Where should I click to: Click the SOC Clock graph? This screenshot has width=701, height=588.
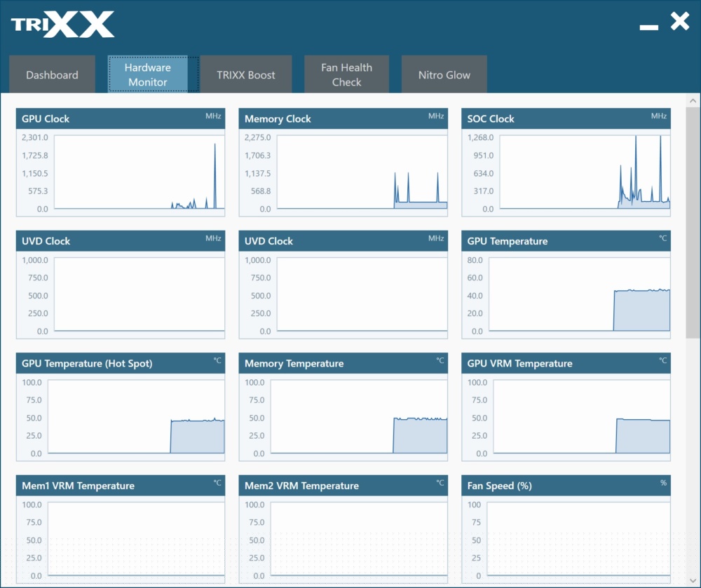click(x=585, y=172)
